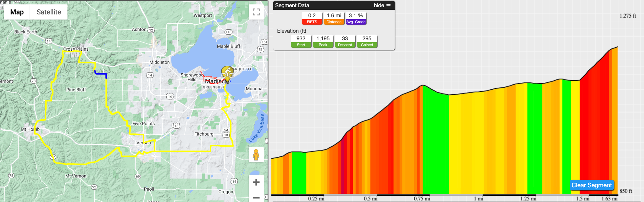Click the Highway 14 shield near Middleton
644x202 pixels.
tap(150, 75)
